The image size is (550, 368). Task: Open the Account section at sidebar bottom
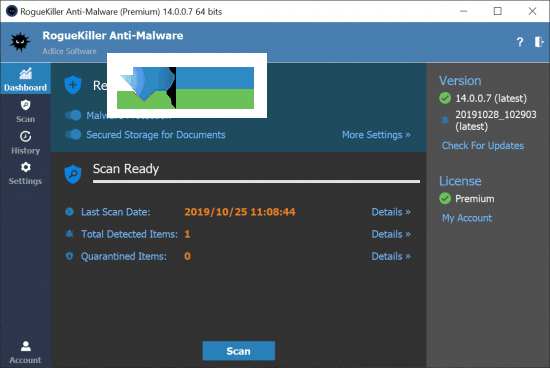25,352
